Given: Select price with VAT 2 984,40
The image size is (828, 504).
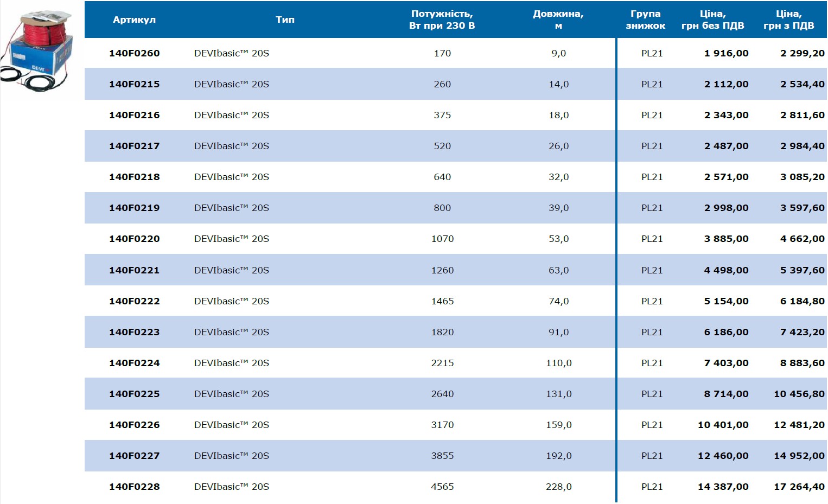Looking at the screenshot, I should [802, 146].
